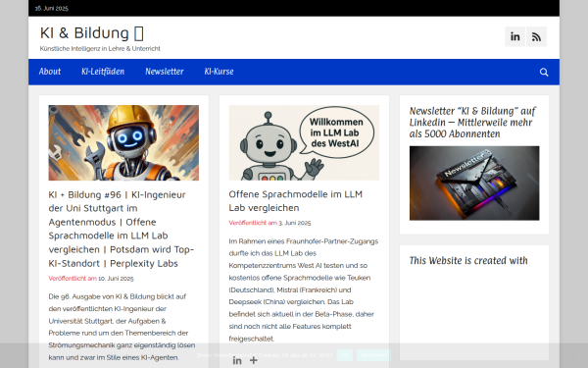Click the search magnifier icon
Viewport: 588px width, 368px height.
pos(544,72)
